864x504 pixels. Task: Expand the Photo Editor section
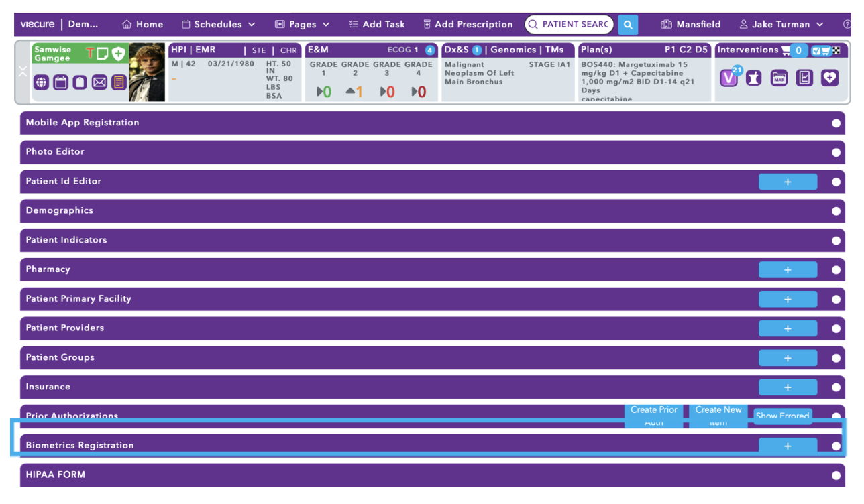tap(432, 152)
